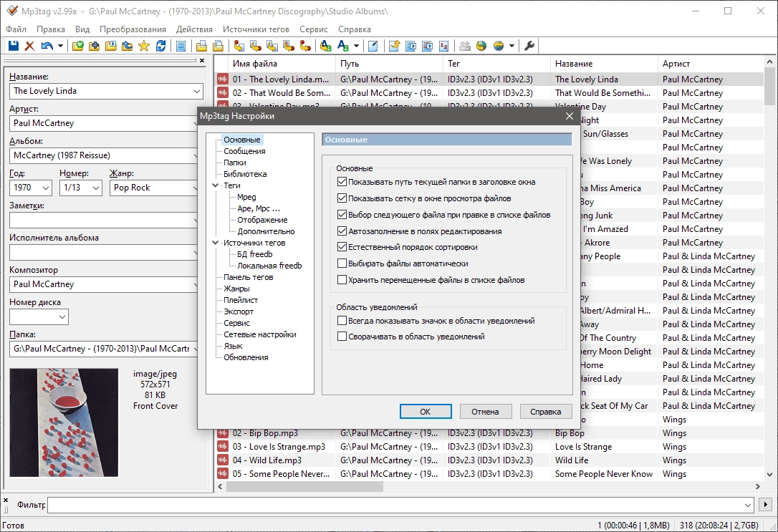Toggle select next file when editing in list
Image resolution: width=778 pixels, height=532 pixels.
click(x=342, y=215)
